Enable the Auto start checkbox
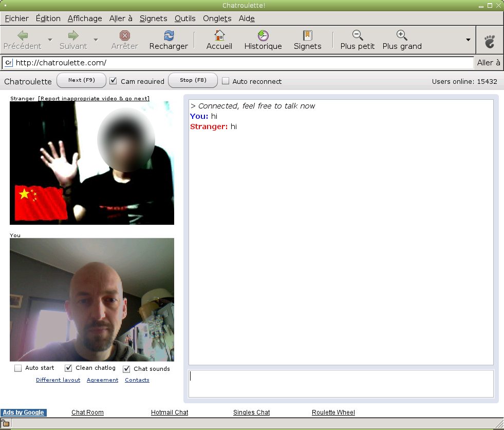This screenshot has width=504, height=430. (x=18, y=368)
